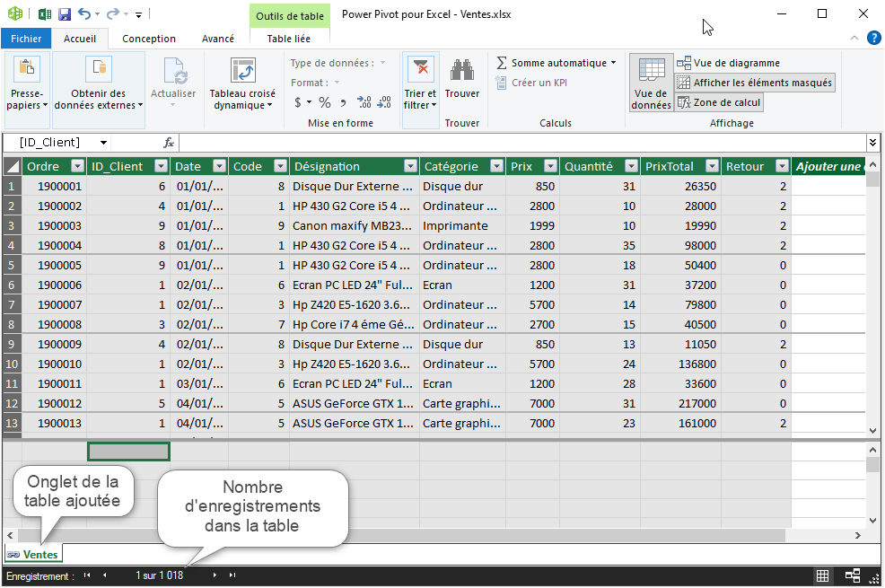The width and height of the screenshot is (885, 588).
Task: Collapse the ribbon chevron
Action: coord(854,38)
